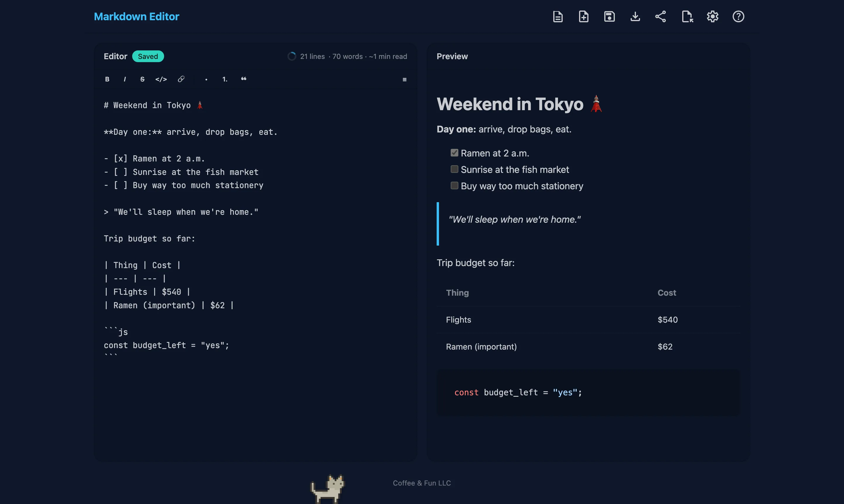Click the 'Editor' panel title

coord(115,56)
